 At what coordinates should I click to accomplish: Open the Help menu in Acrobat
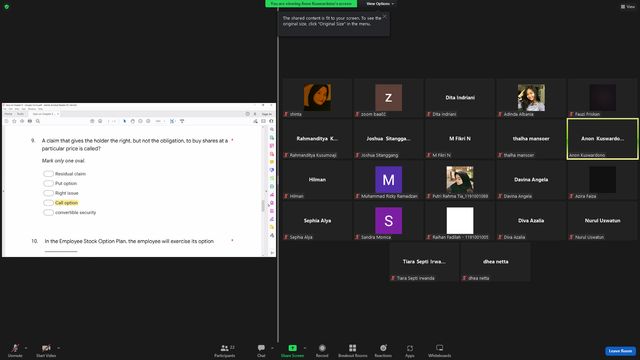click(40, 109)
